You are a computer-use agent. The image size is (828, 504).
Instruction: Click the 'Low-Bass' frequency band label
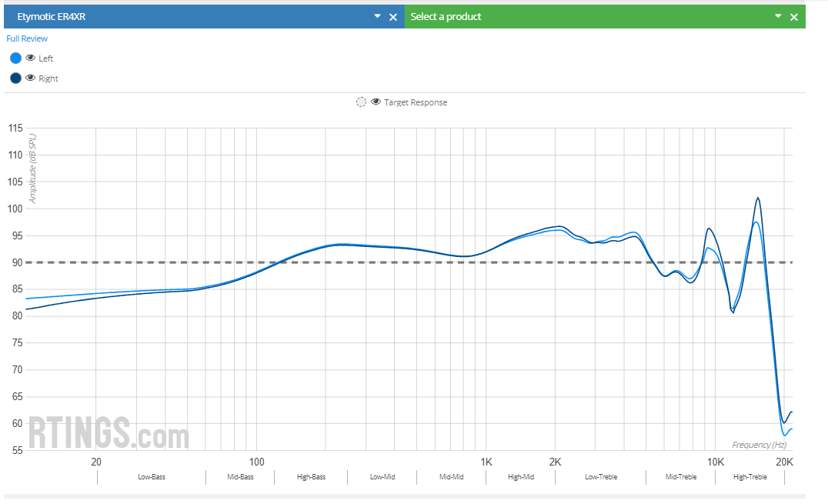(x=152, y=476)
